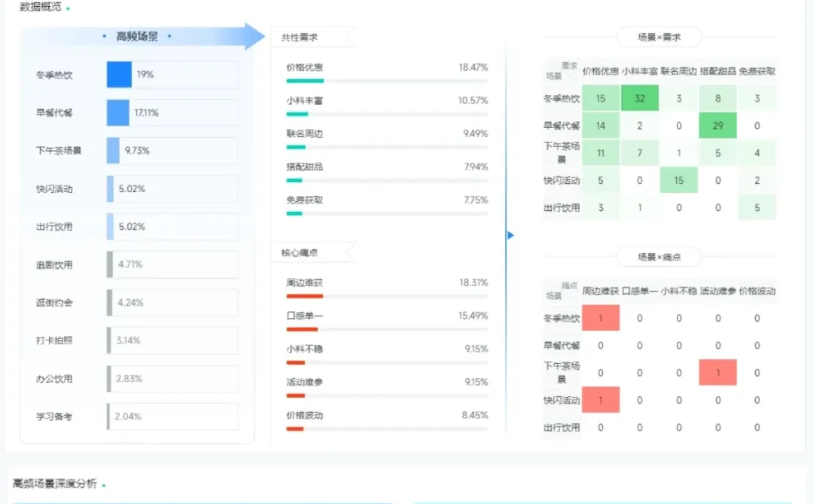Click the teal progress bar under 小料丰富
Image resolution: width=814 pixels, height=504 pixels.
pos(298,115)
